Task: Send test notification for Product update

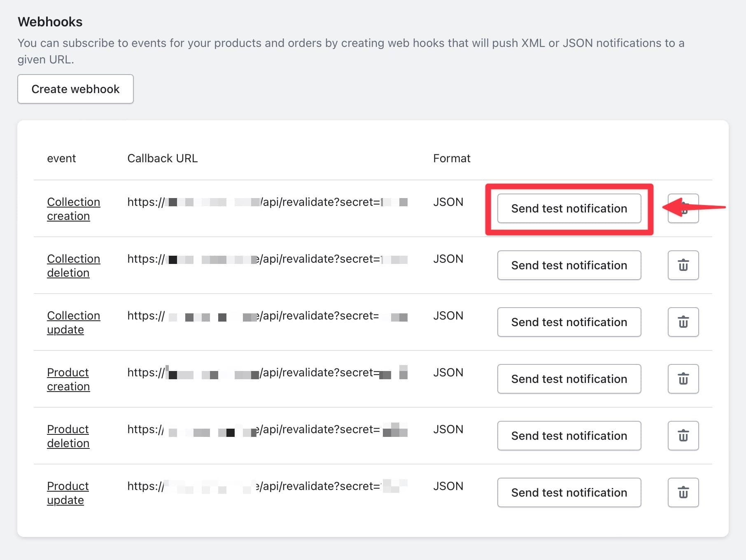Action: (x=569, y=492)
